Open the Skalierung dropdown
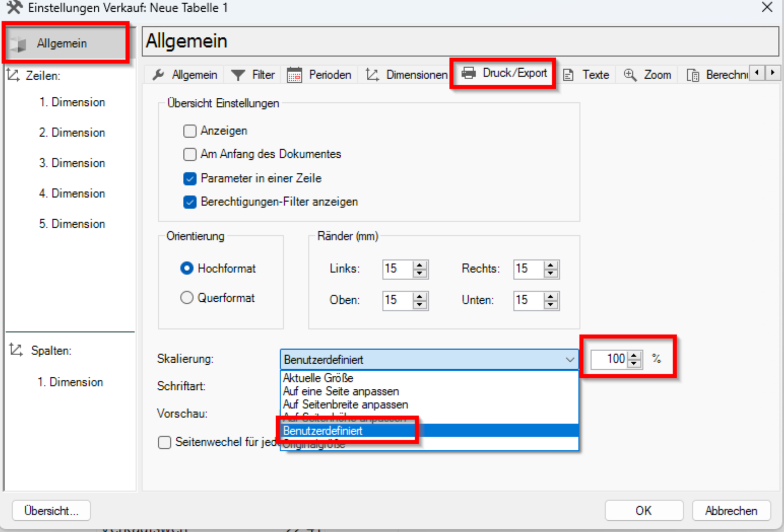 point(429,359)
